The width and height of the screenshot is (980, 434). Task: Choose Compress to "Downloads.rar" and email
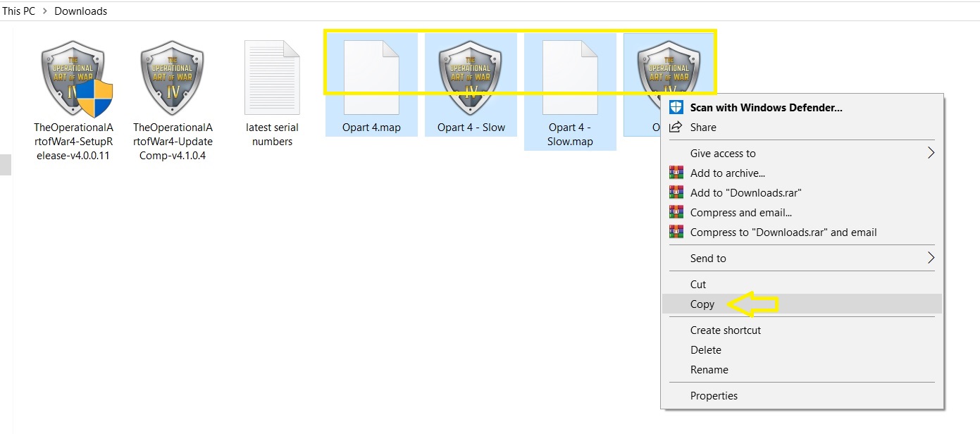[802, 232]
